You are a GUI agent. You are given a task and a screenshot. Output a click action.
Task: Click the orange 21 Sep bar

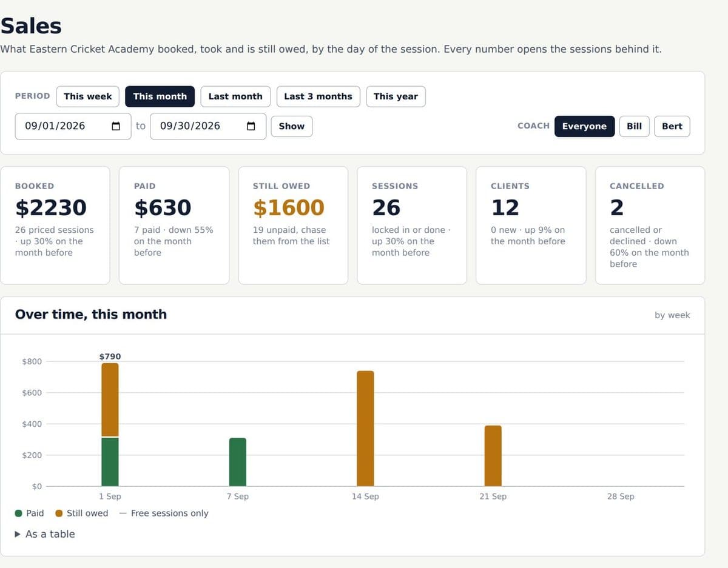point(493,456)
